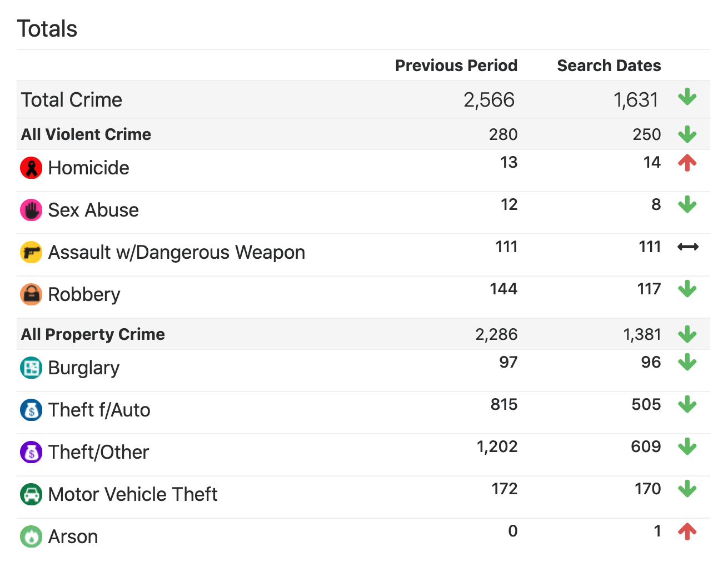Select the green Motor Vehicle Theft car icon
This screenshot has height=562, width=728.
(31, 494)
